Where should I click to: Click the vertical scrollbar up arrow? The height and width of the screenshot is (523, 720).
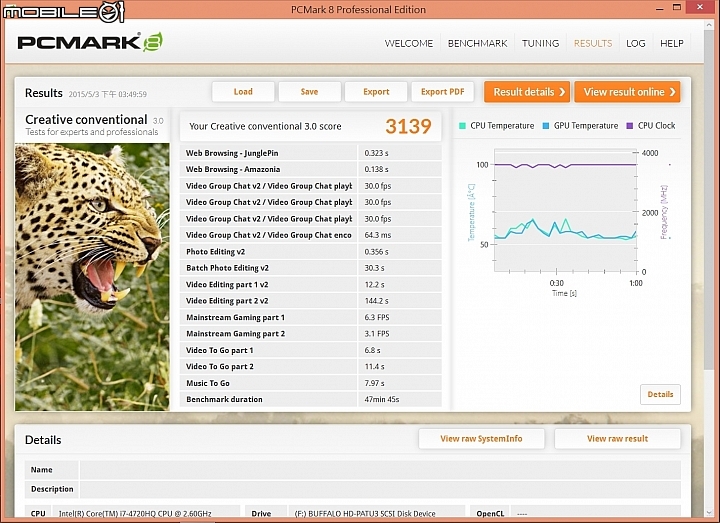click(x=710, y=23)
